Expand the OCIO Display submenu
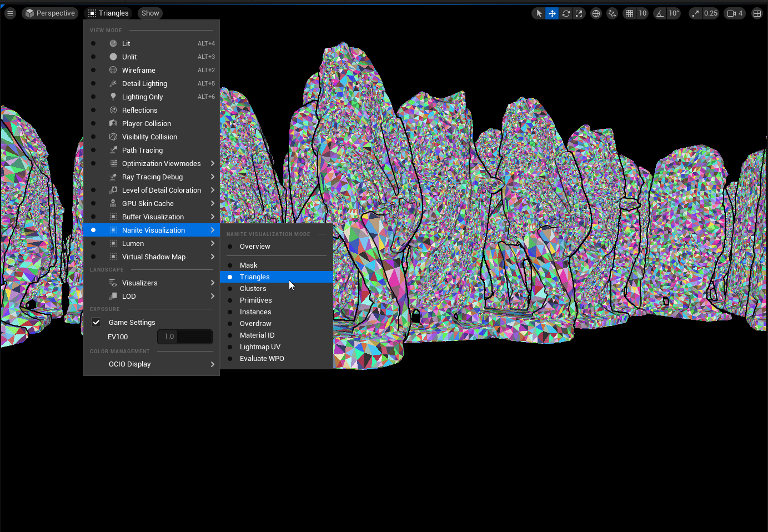768x532 pixels. (129, 364)
